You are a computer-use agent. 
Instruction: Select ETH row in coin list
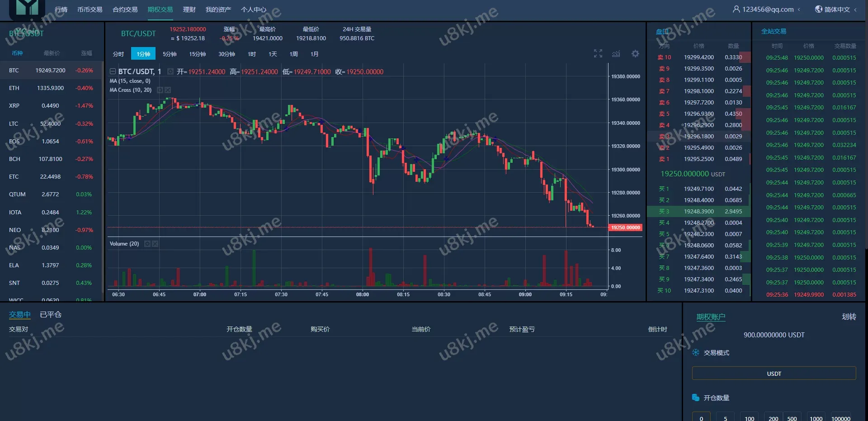51,88
